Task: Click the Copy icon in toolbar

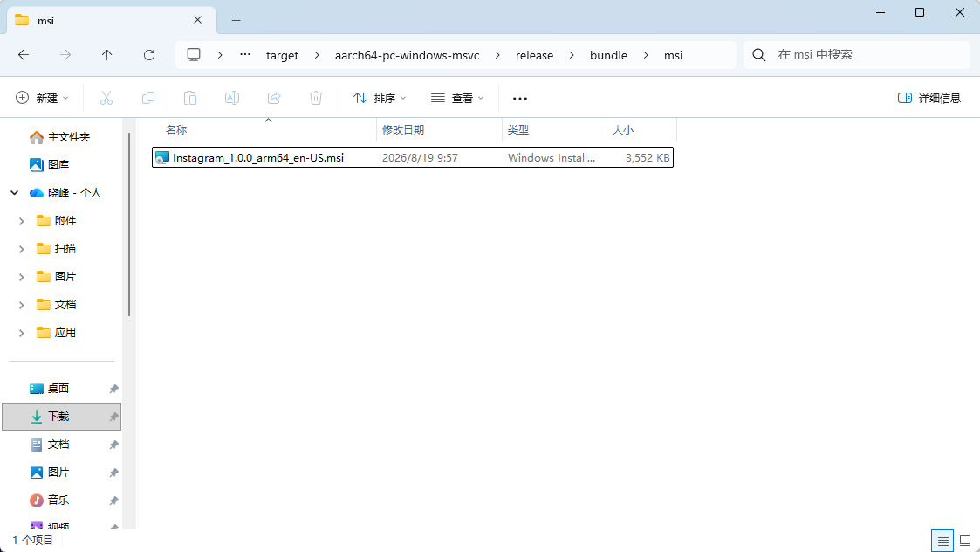Action: tap(148, 98)
